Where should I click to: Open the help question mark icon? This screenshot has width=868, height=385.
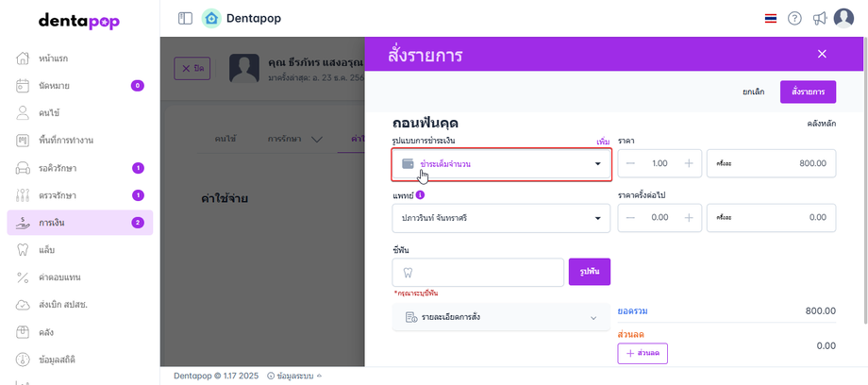pyautogui.click(x=794, y=18)
